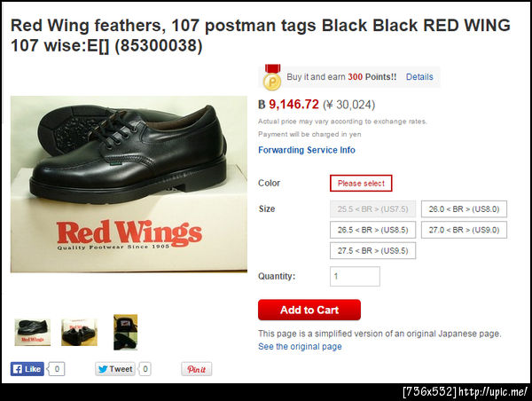This screenshot has height=401, width=532.
Task: Open Forwarding Service Info link
Action: click(306, 150)
